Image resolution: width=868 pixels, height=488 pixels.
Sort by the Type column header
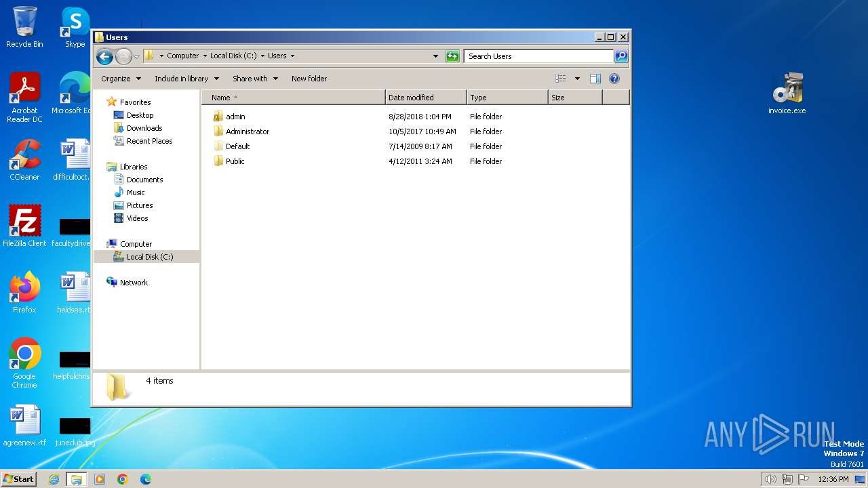click(x=507, y=98)
